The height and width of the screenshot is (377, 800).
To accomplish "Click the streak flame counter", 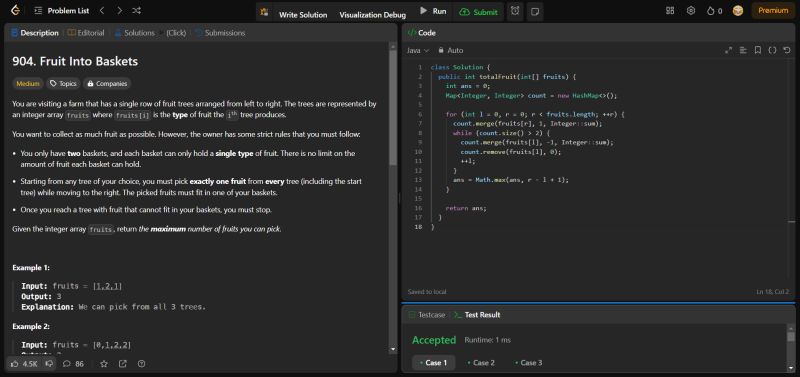I will point(714,11).
